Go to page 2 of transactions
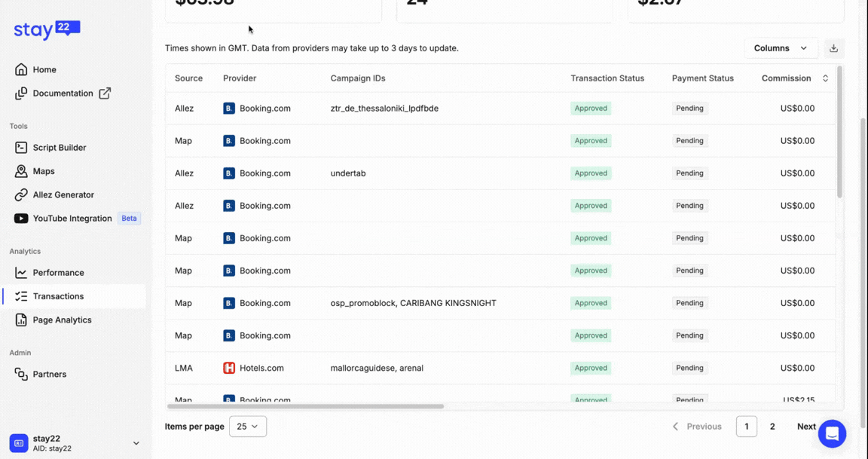Image resolution: width=868 pixels, height=459 pixels. click(772, 427)
